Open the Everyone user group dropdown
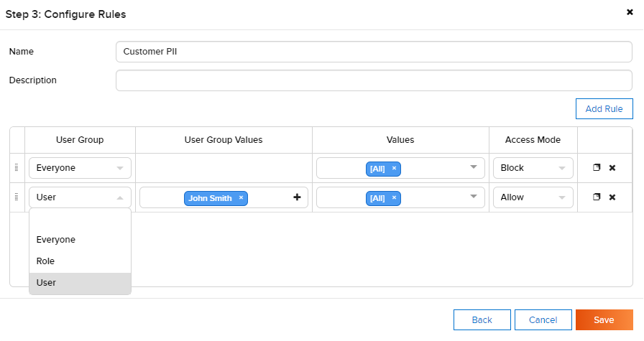644x341 pixels. pos(80,168)
